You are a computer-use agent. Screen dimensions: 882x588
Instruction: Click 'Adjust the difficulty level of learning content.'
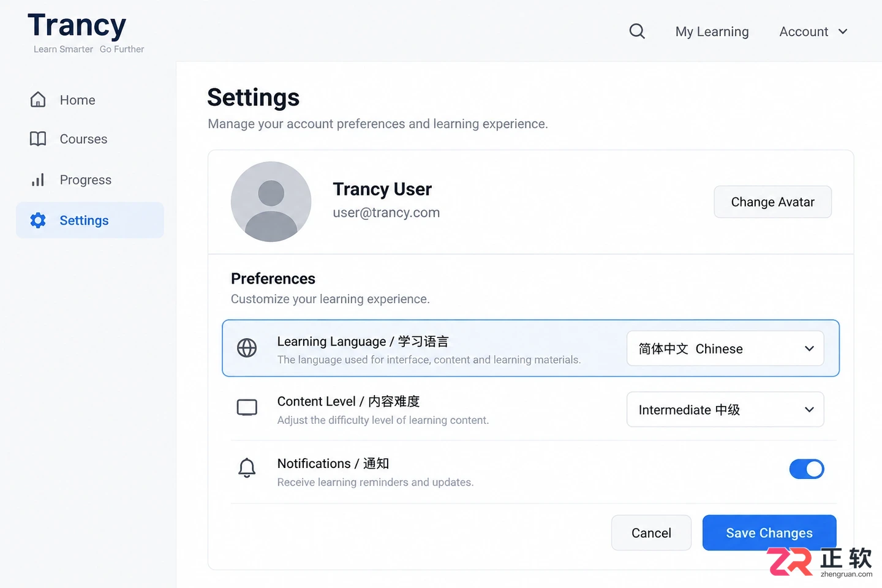(x=383, y=420)
